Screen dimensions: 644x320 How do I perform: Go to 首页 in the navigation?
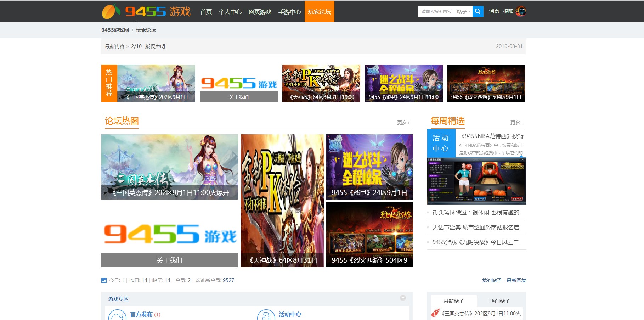[x=206, y=12]
